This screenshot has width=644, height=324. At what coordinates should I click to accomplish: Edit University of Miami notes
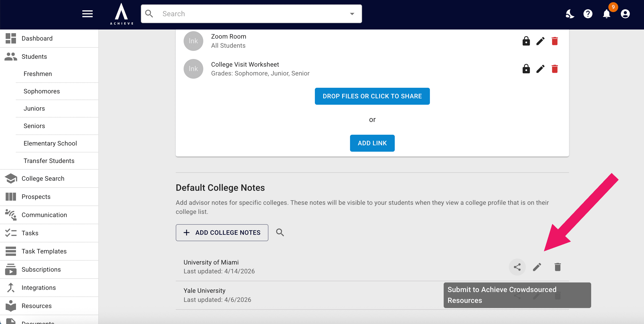[x=537, y=267]
